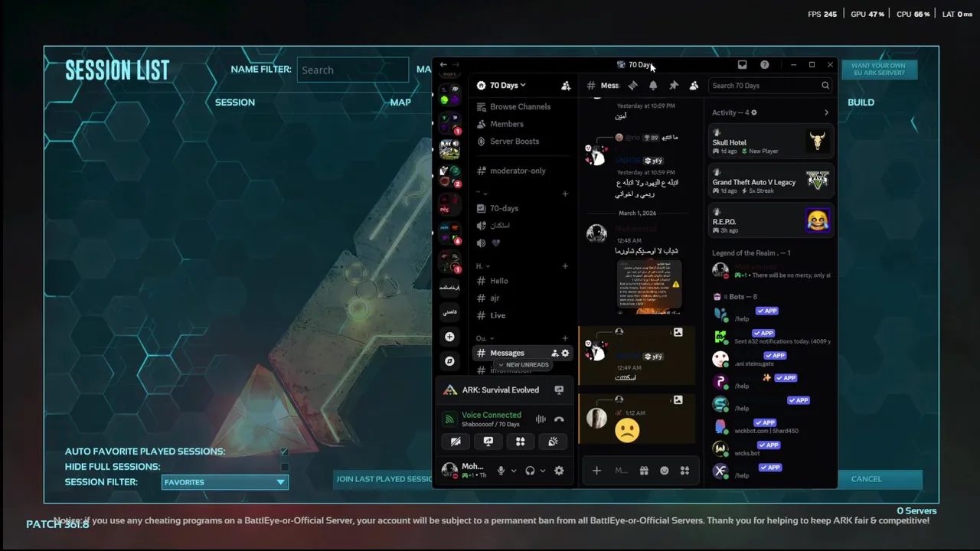Toggle Hide Full Sessions checkbox

tap(284, 467)
